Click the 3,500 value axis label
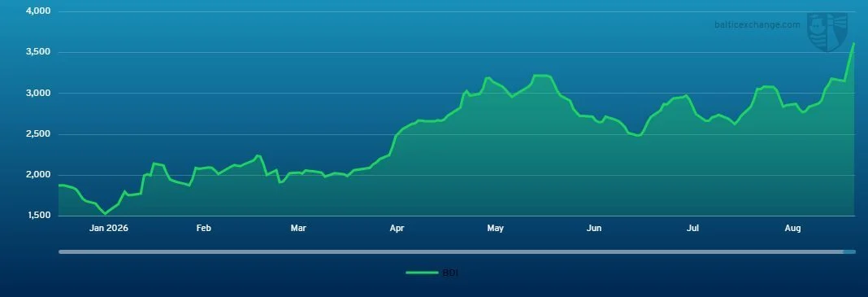 click(x=38, y=52)
